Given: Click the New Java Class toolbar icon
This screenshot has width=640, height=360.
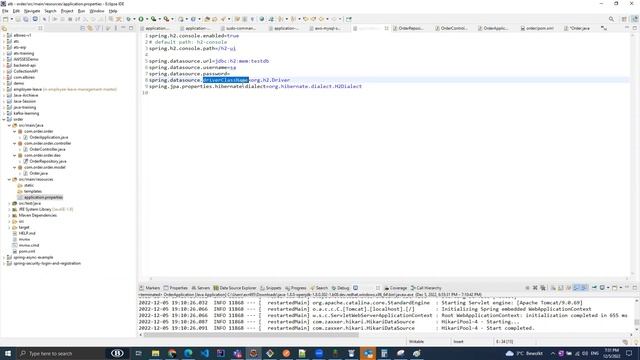Looking at the screenshot, I should click(193, 19).
